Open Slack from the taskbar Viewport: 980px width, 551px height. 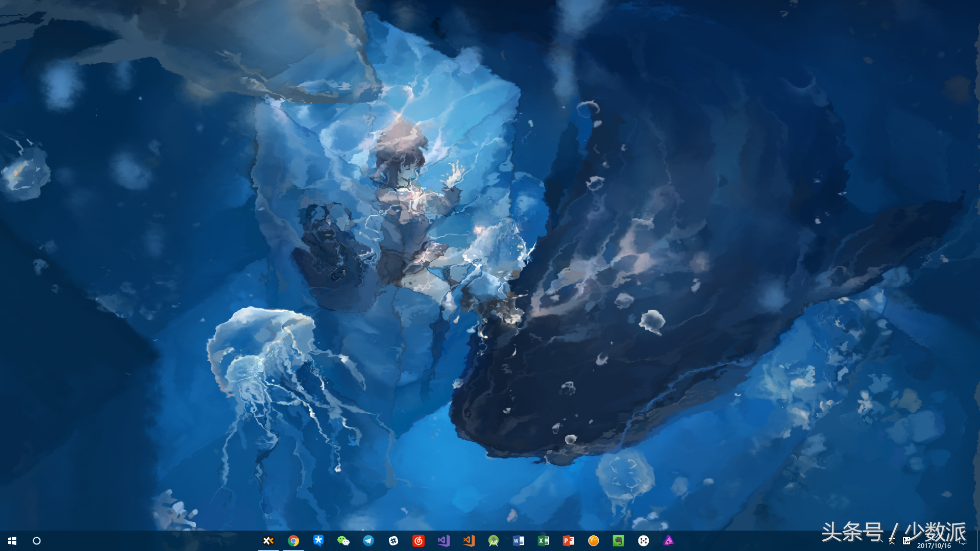click(x=394, y=541)
